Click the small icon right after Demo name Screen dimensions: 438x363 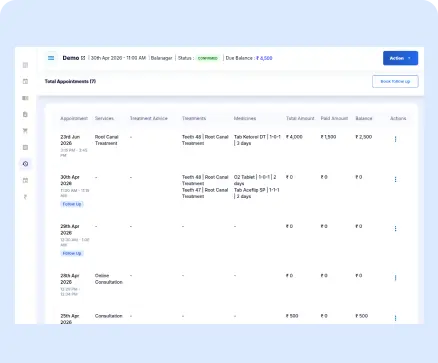pos(83,58)
